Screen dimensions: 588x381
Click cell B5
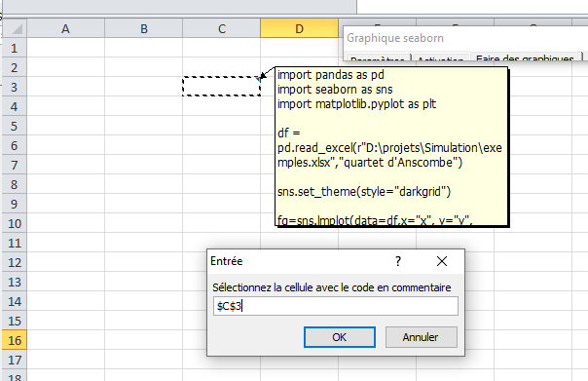coord(144,126)
